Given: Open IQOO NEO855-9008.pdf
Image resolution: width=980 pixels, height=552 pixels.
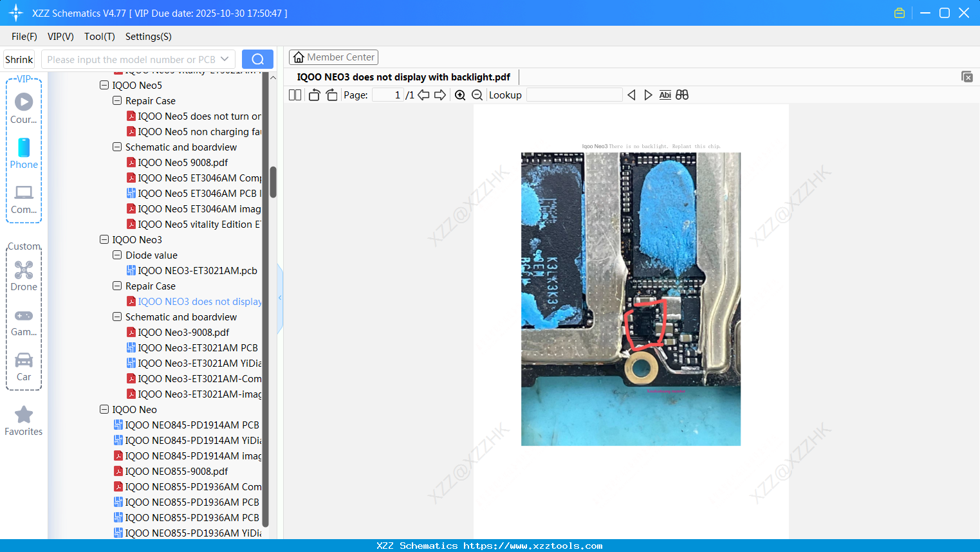Looking at the screenshot, I should tap(171, 471).
